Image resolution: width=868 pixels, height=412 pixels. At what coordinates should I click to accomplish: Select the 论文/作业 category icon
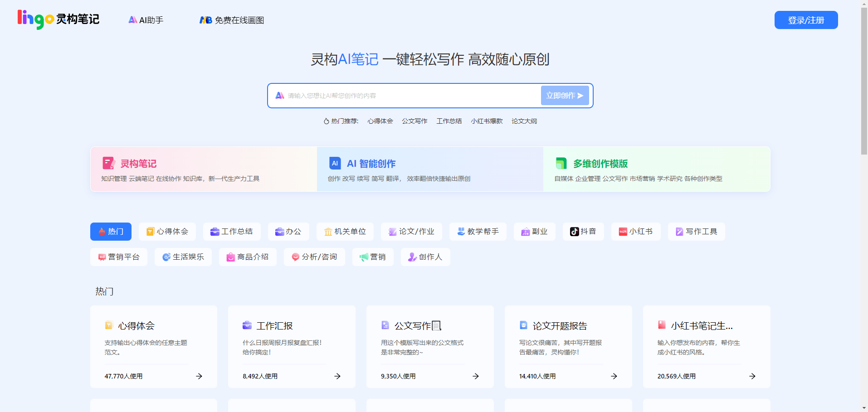[392, 232]
